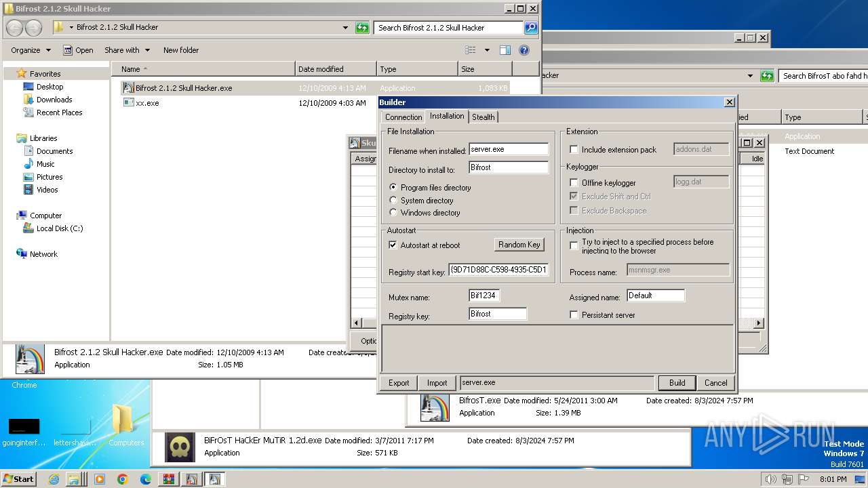The height and width of the screenshot is (488, 868).
Task: Click the Mutex name field
Action: pyautogui.click(x=484, y=296)
